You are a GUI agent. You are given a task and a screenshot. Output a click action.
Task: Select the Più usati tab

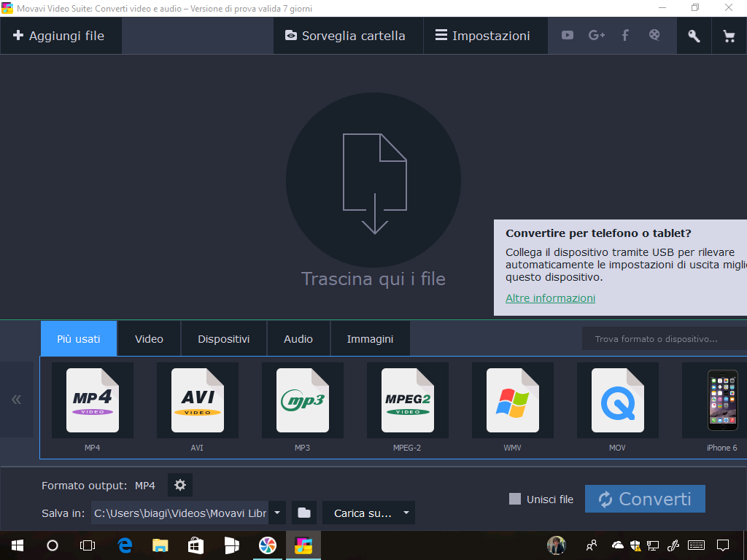click(79, 338)
